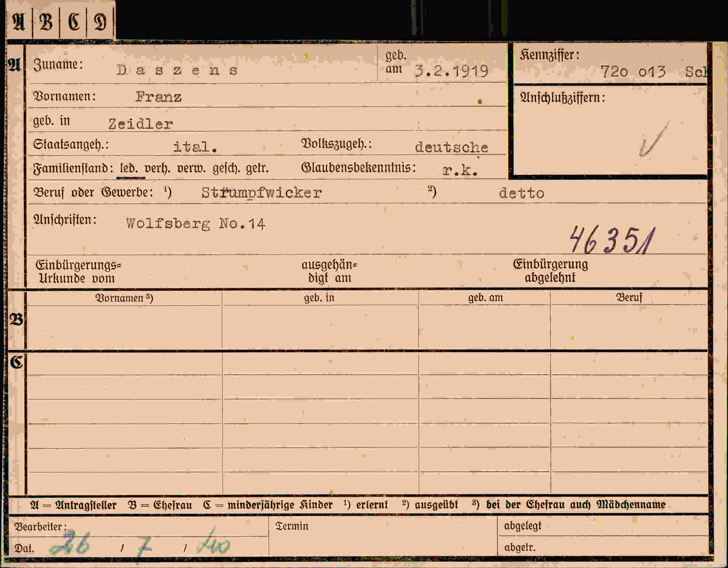
Task: Select the birthplace "Zeidler"
Action: (x=141, y=124)
